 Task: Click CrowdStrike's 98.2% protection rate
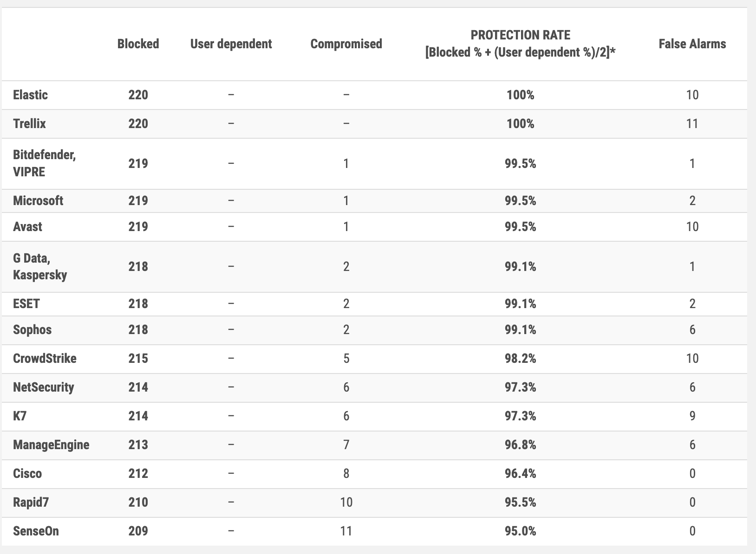(x=520, y=359)
